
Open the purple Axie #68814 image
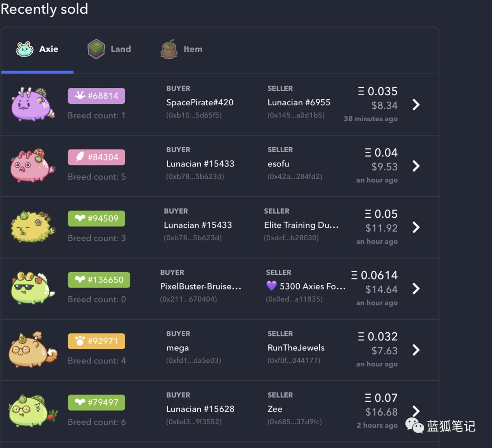click(33, 104)
